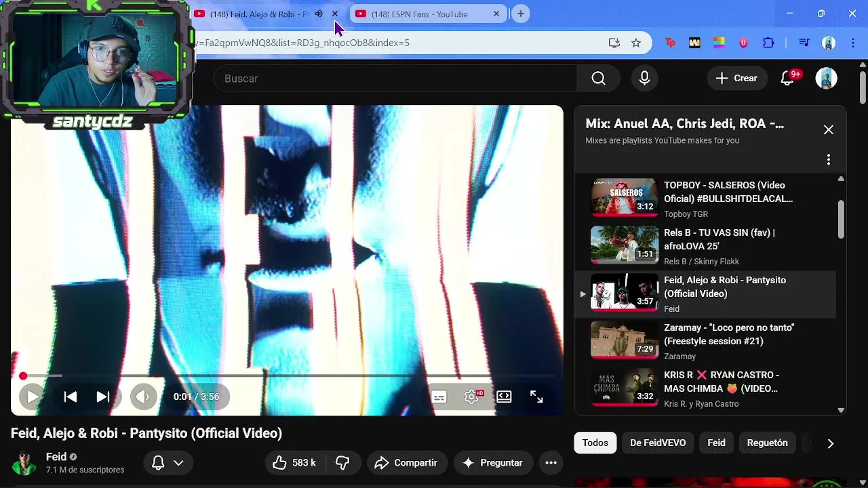Skip to next video in player
Image resolution: width=868 pixels, height=488 pixels.
[103, 396]
